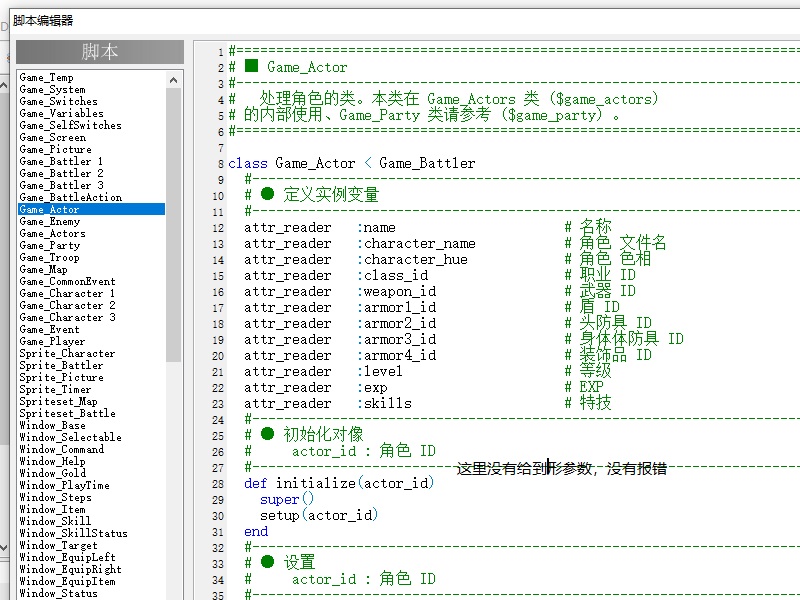Click the script list scroll-up arrow

[x=173, y=81]
